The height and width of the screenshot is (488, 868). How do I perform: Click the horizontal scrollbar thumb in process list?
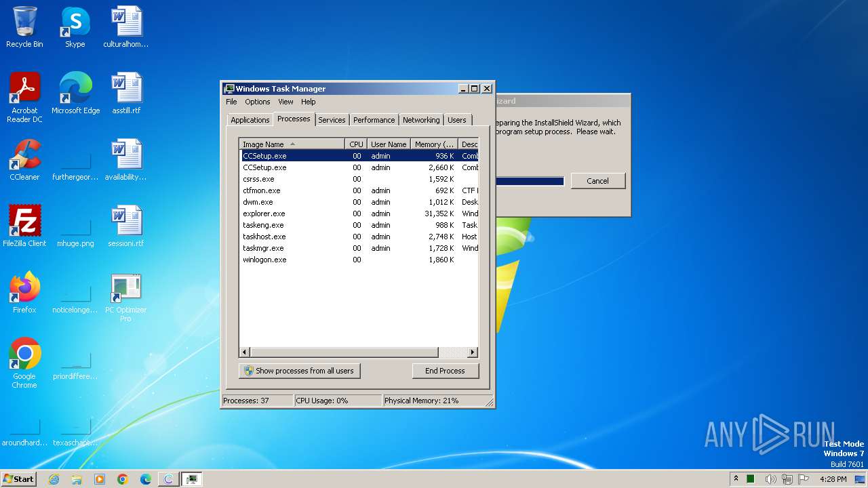click(x=344, y=352)
